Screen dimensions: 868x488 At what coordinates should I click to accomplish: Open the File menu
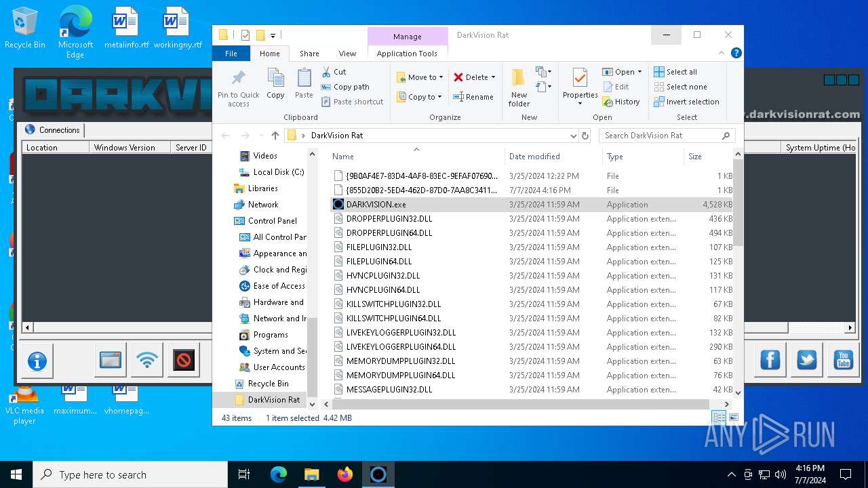(231, 54)
